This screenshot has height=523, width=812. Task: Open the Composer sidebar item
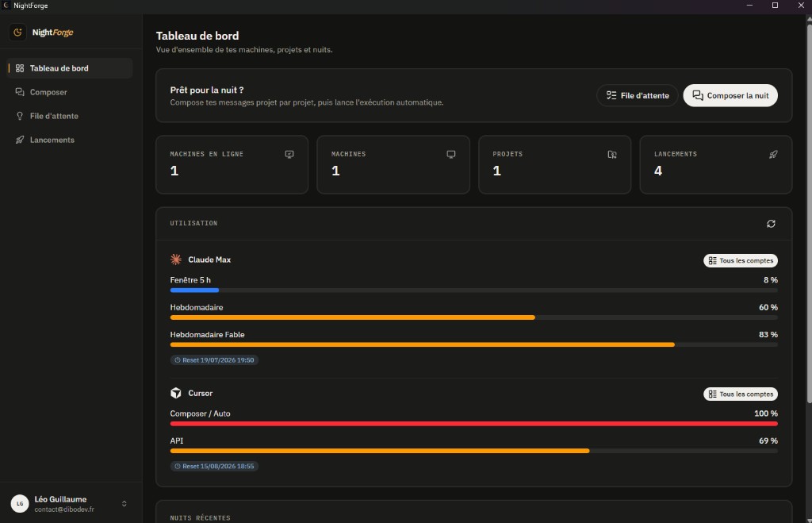click(70, 92)
